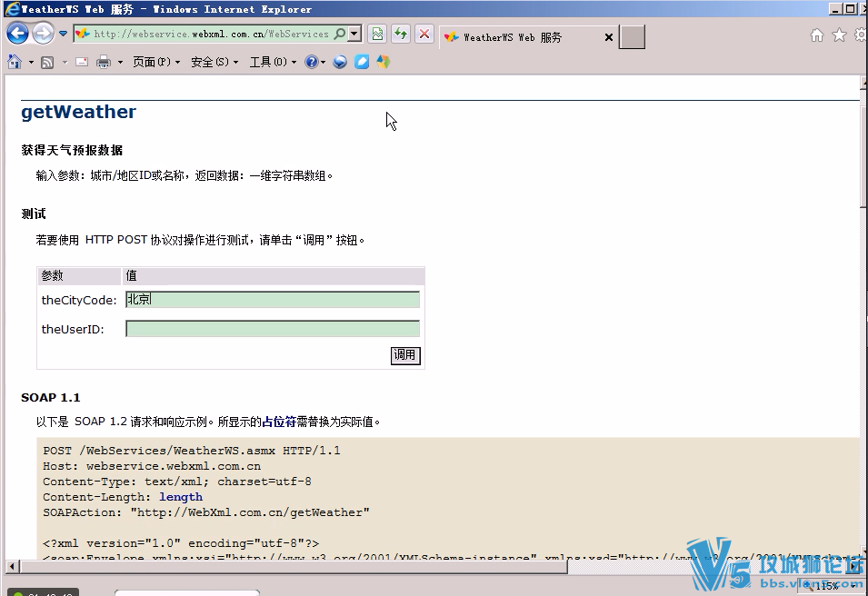The height and width of the screenshot is (596, 868).
Task: Open the recent pages dropdown beside Forward
Action: (x=63, y=34)
